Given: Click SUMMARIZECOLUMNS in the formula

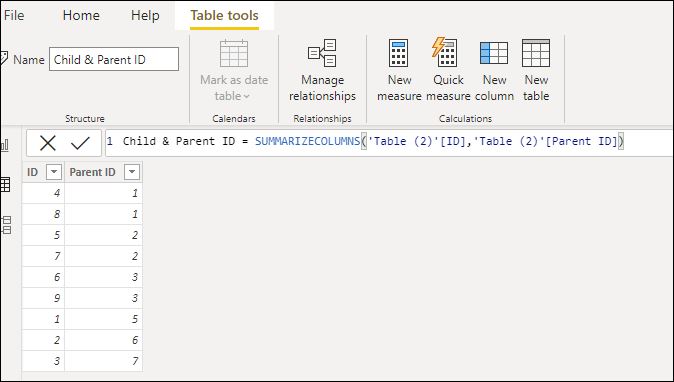Looking at the screenshot, I should tap(307, 141).
